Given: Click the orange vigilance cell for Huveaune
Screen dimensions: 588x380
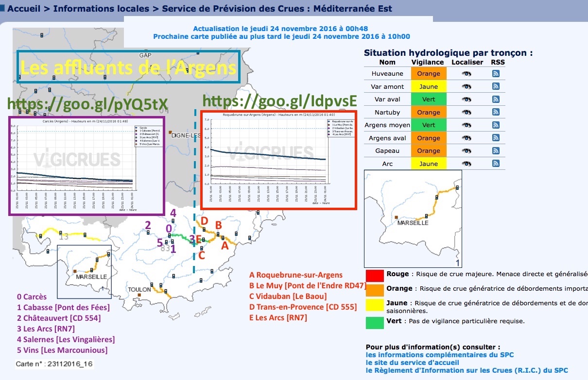Looking at the screenshot, I should pos(429,74).
